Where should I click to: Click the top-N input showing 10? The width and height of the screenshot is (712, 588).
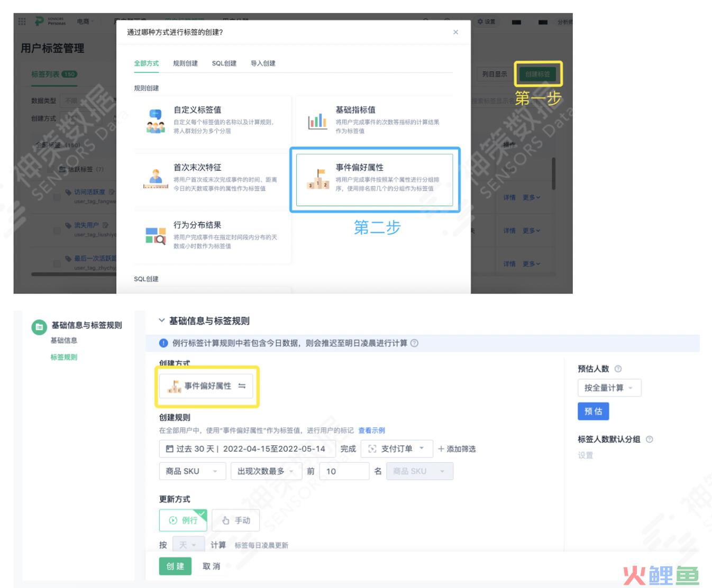coord(344,471)
